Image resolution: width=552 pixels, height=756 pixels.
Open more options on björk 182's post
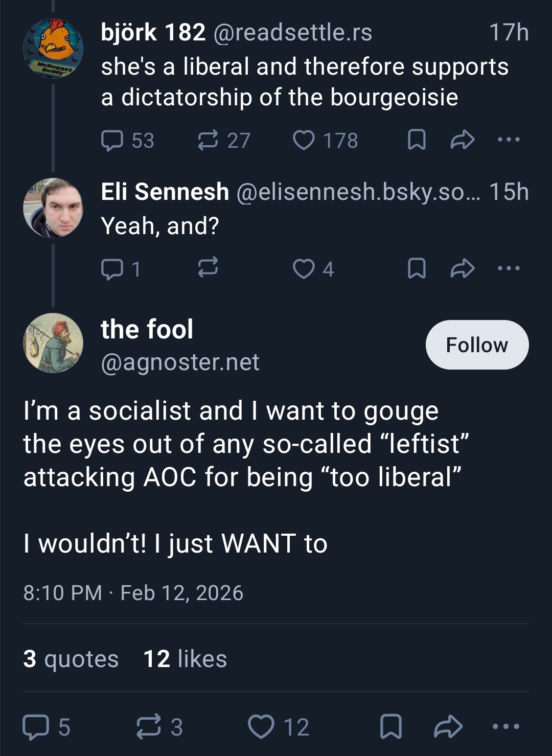point(509,140)
